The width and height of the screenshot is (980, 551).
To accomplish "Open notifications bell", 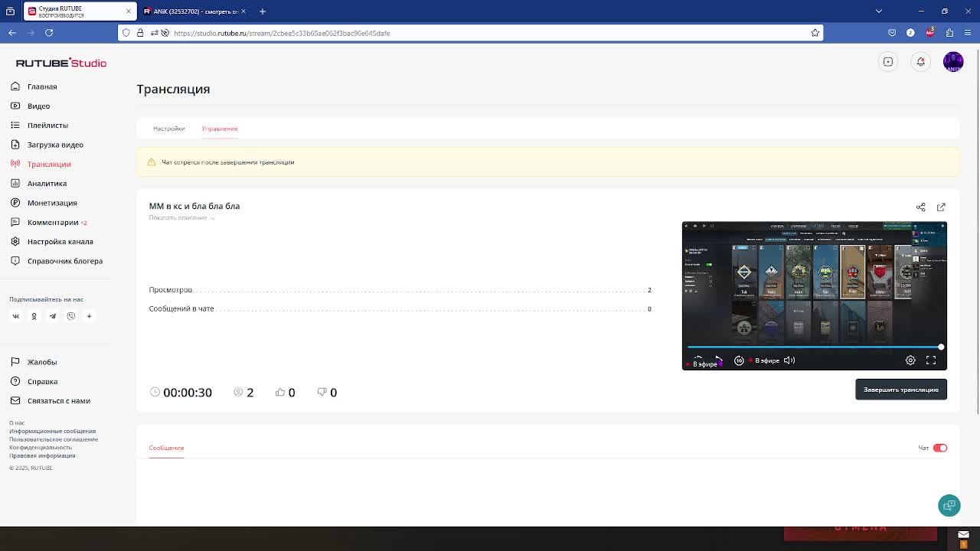I will pos(920,62).
